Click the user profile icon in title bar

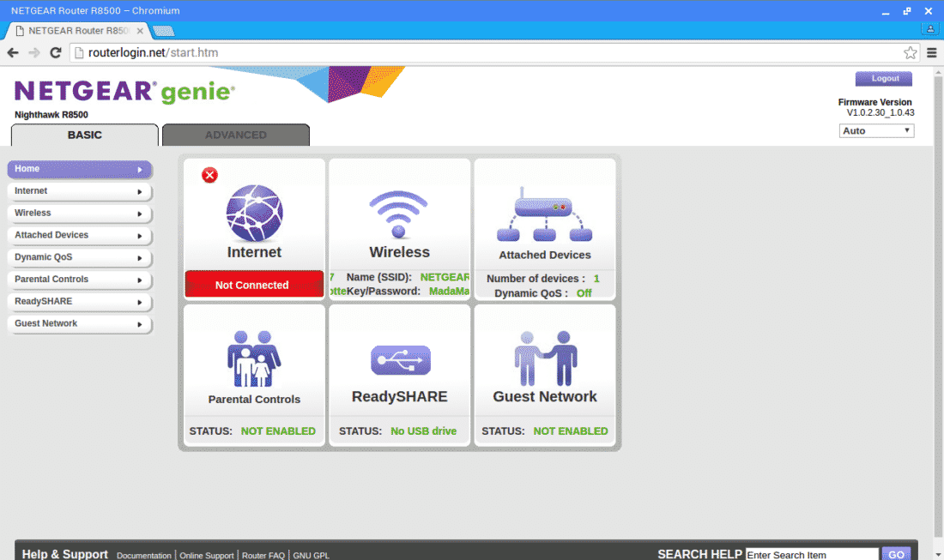(930, 28)
